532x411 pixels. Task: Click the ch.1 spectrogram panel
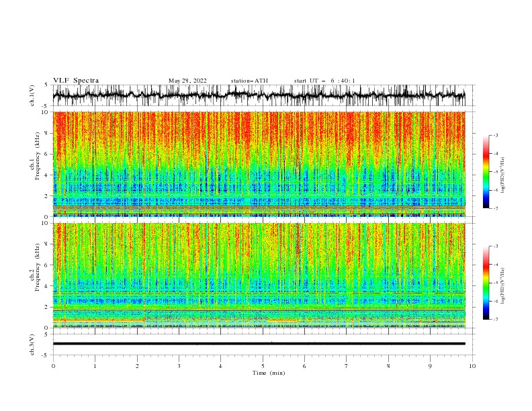point(259,164)
